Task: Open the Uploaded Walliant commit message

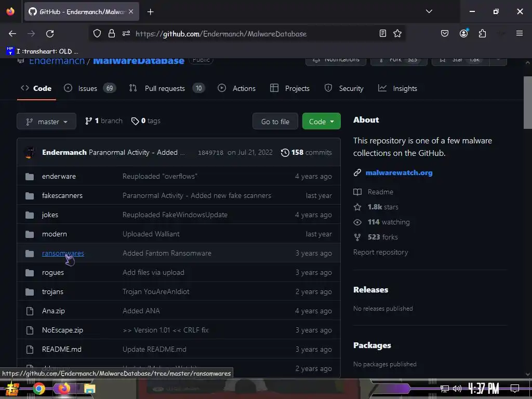Action: [151, 234]
